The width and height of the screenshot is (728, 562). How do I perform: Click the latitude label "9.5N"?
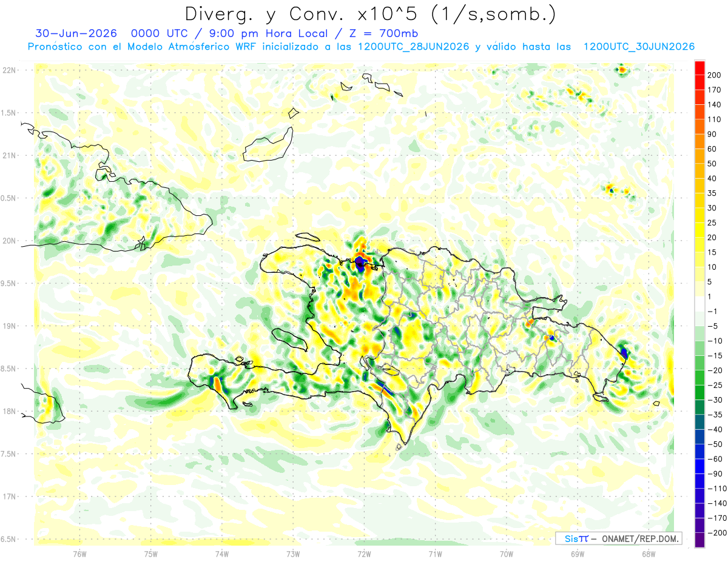click(x=8, y=284)
